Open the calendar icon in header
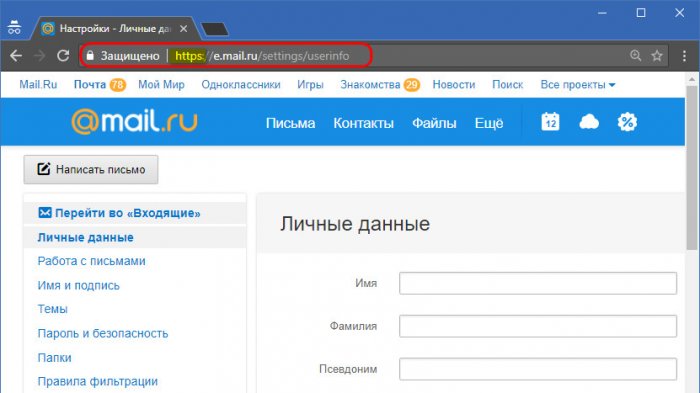Image resolution: width=700 pixels, height=393 pixels. click(550, 122)
